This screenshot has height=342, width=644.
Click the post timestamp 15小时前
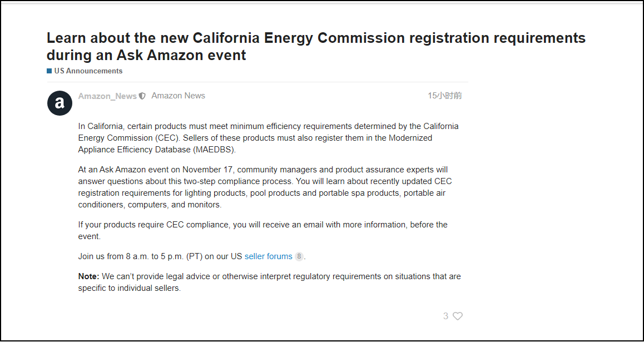[444, 96]
